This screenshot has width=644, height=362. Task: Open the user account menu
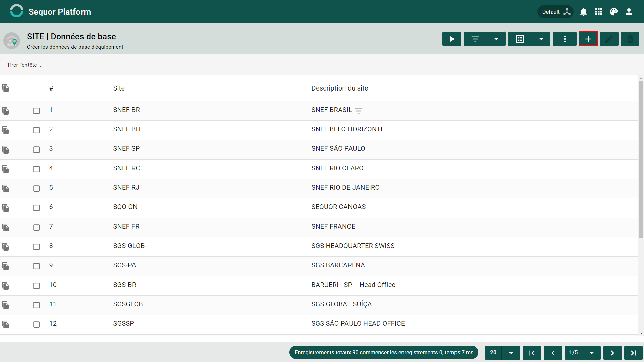(x=629, y=12)
